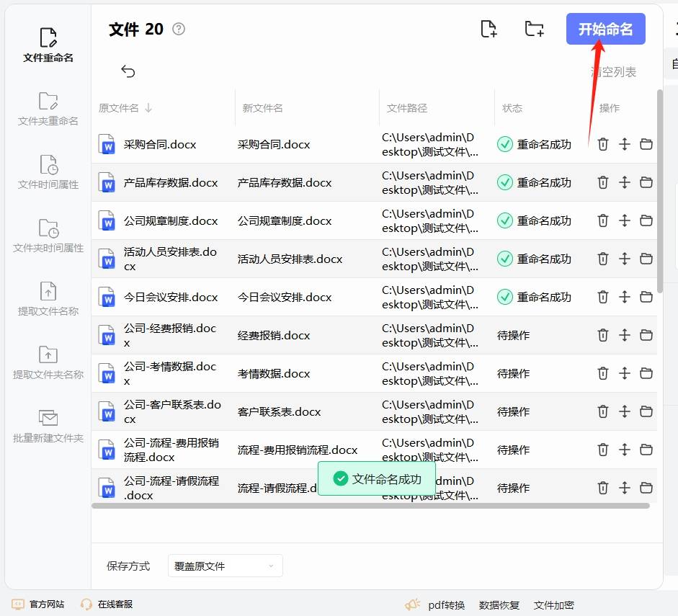This screenshot has height=616, width=678.
Task: Click the undo arrow above the file list
Action: tap(128, 71)
